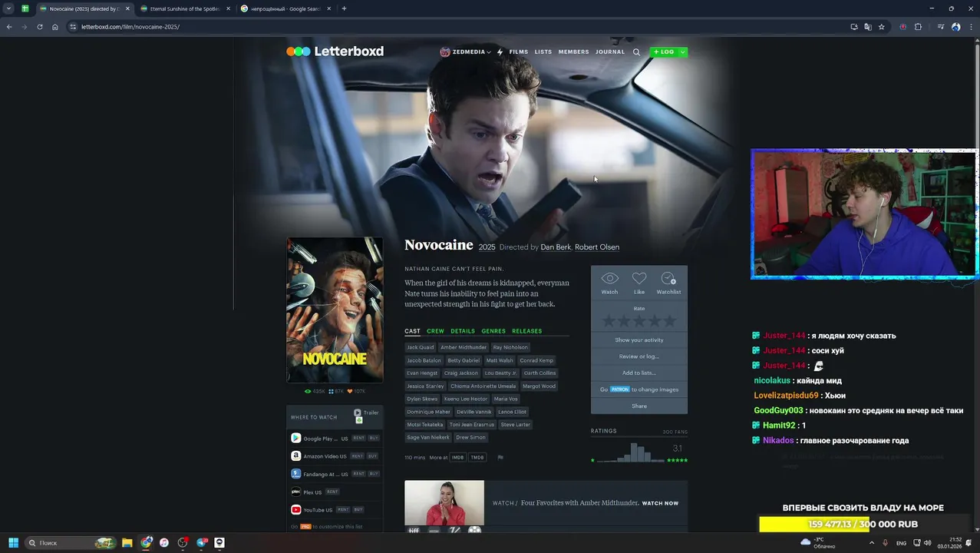Open director Dan Berk link
This screenshot has height=553, width=980.
(556, 247)
